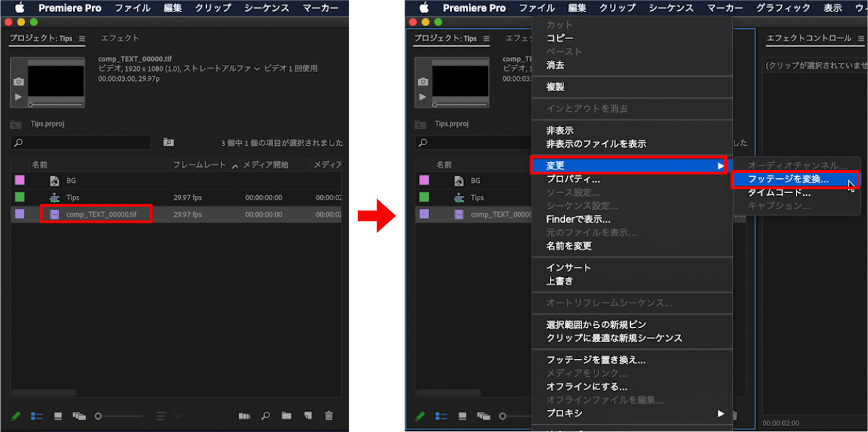Choose 複製 in the context menu
The image size is (868, 432).
555,87
